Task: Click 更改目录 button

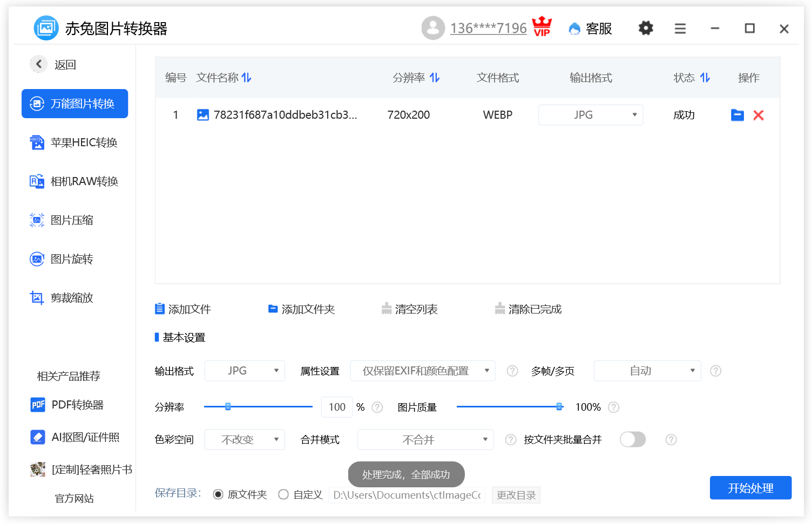Action: click(516, 495)
